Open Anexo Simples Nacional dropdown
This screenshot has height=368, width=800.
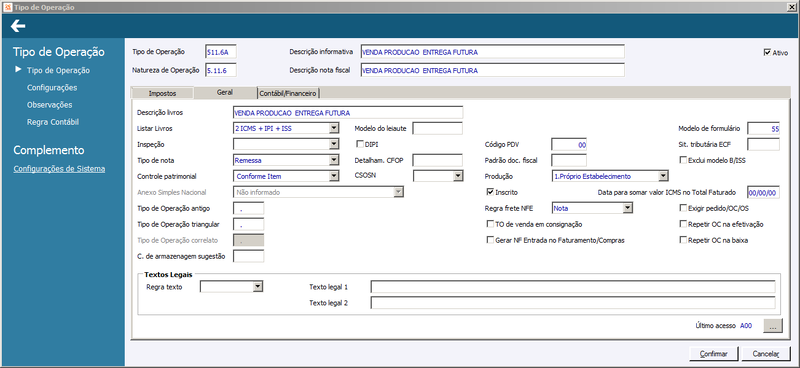coord(398,192)
